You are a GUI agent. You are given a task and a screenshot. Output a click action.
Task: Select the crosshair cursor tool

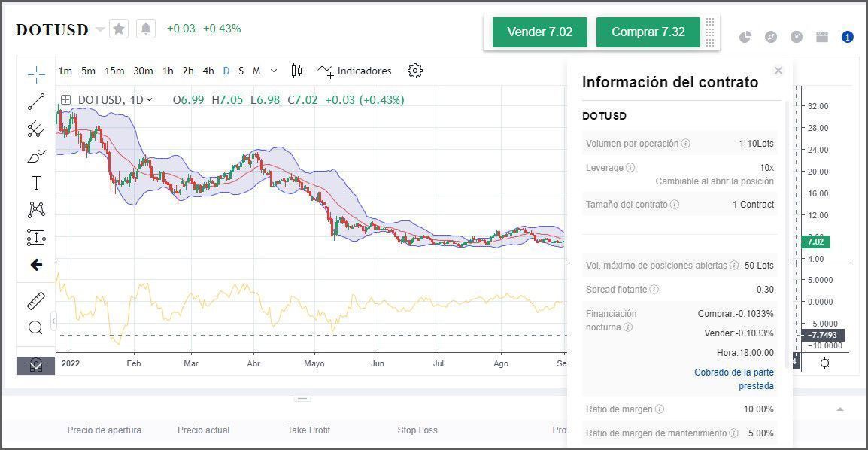[x=36, y=73]
